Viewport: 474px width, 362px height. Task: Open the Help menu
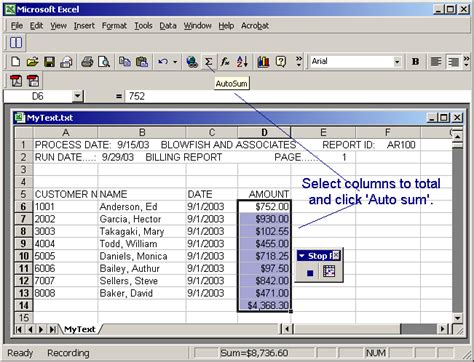coord(226,26)
